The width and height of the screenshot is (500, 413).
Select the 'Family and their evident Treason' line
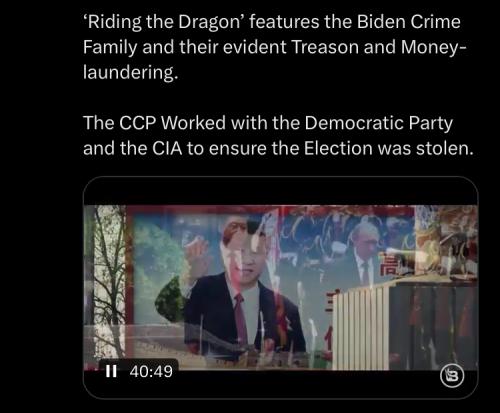pos(219,47)
